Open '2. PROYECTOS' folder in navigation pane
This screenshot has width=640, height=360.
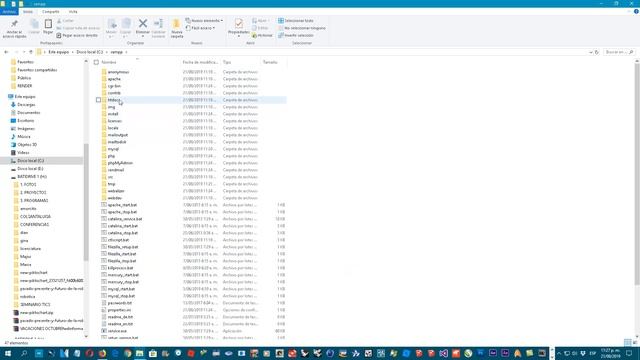(33, 193)
